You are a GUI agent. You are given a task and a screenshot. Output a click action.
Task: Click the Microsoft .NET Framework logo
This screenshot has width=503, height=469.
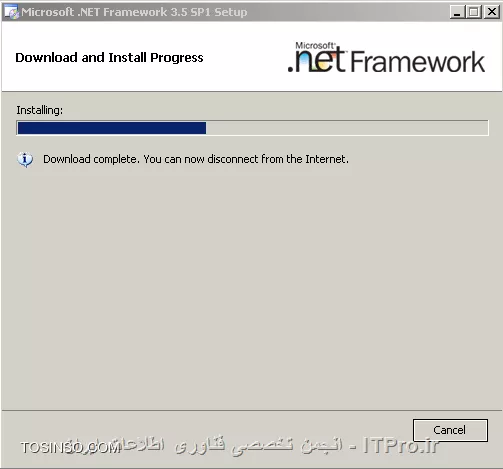tap(386, 57)
